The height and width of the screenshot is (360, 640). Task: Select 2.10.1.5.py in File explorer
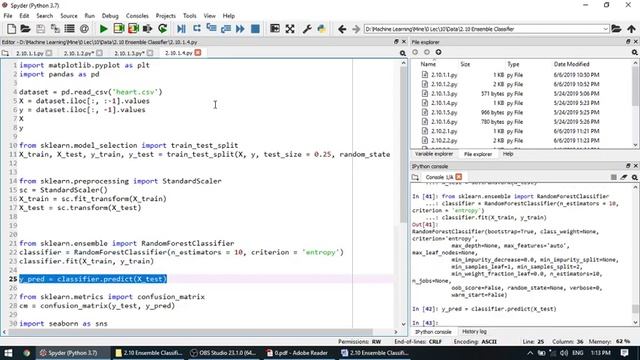(444, 112)
